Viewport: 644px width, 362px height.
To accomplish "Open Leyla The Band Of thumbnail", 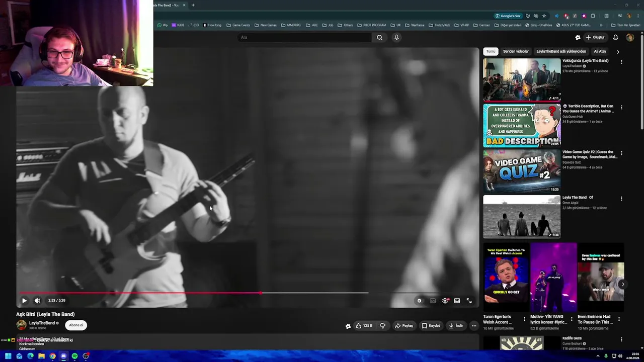I will tap(522, 217).
